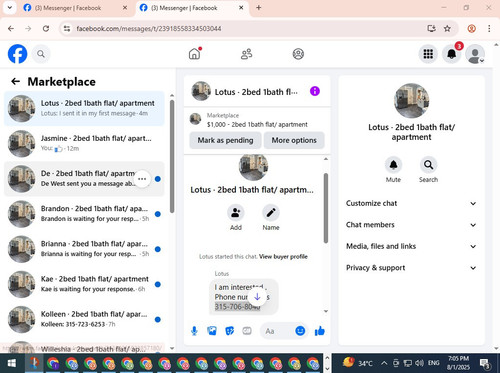
Task: Click the phone number 315-706-80 in message
Action: pos(237,307)
